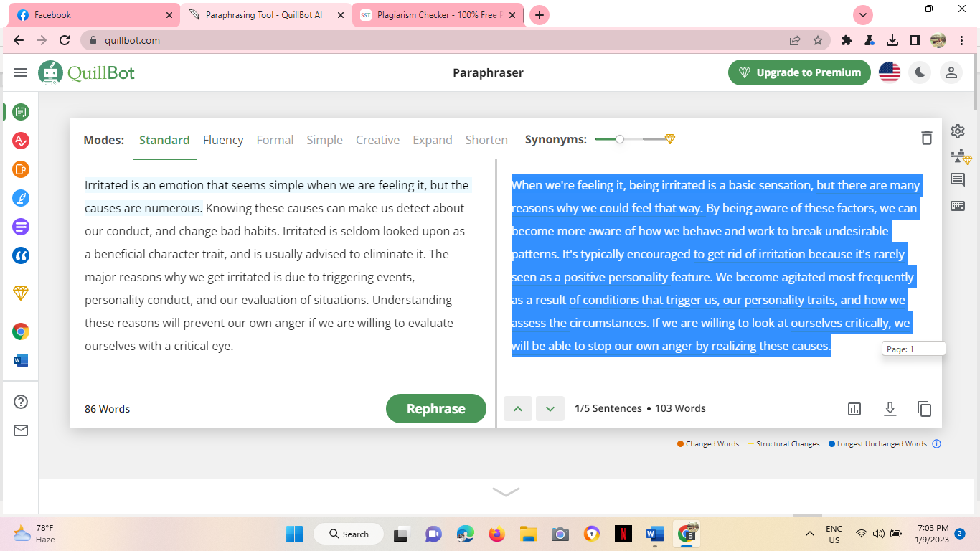980x551 pixels.
Task: Open Citation Generator quote icon
Action: pos(21,255)
